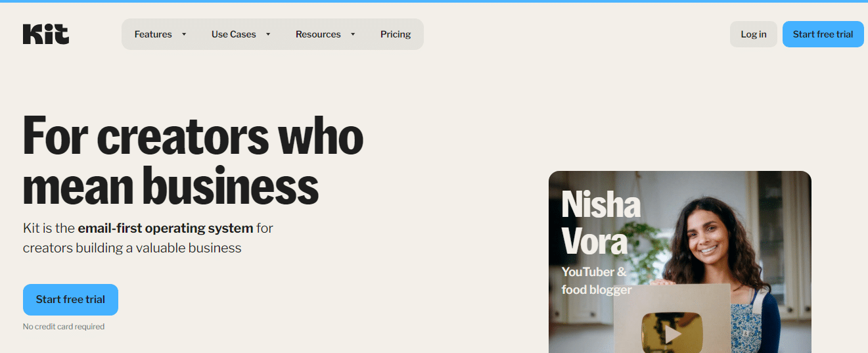Click the Log in button
Screen dimensions: 868x353
tap(754, 34)
